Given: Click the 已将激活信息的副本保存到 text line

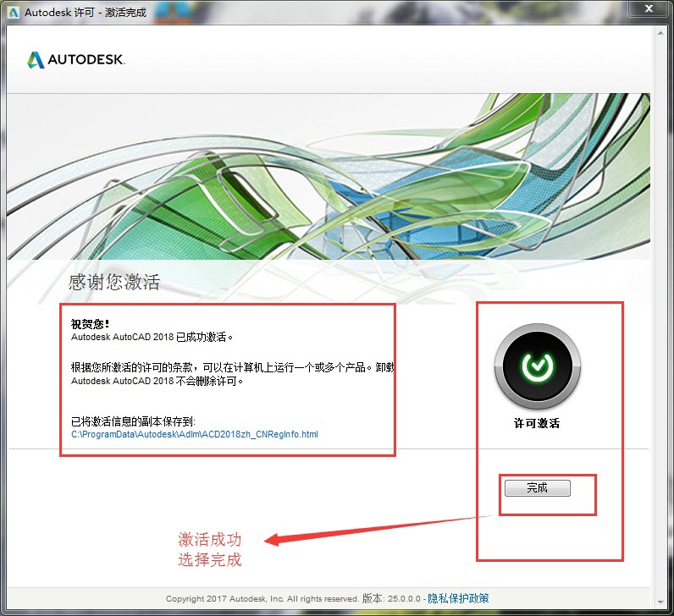Looking at the screenshot, I should coord(133,421).
